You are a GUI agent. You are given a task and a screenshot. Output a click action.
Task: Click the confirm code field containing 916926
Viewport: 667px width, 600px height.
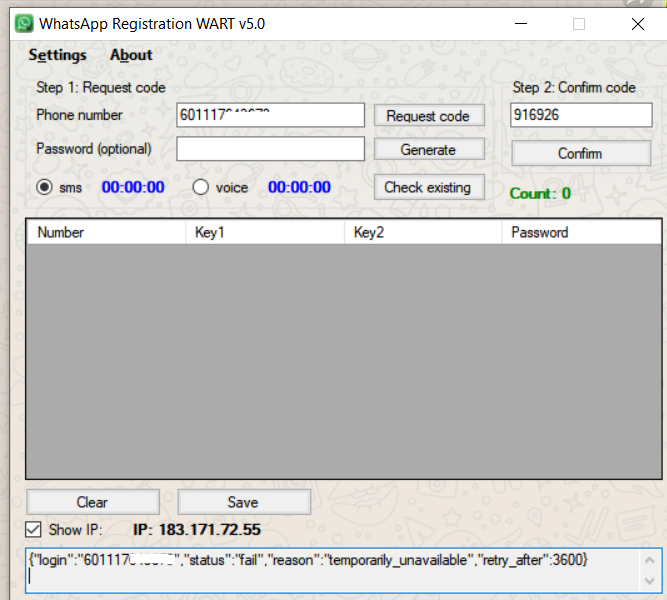pyautogui.click(x=581, y=115)
